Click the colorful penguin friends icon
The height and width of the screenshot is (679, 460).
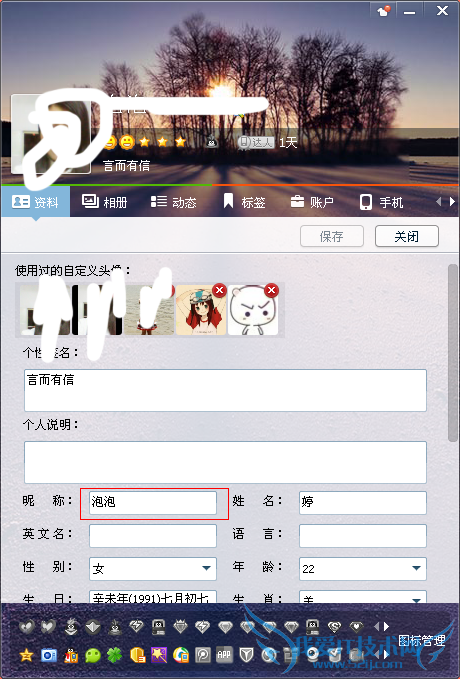click(x=71, y=655)
